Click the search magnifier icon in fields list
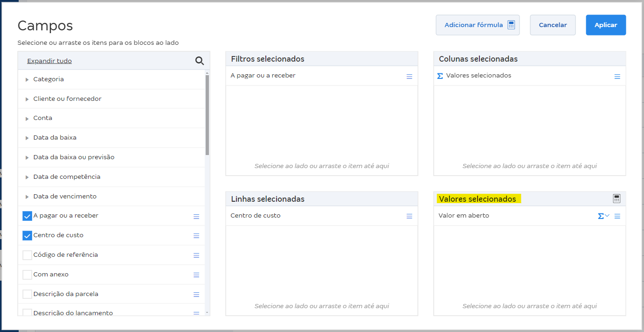This screenshot has width=644, height=332. pos(200,61)
